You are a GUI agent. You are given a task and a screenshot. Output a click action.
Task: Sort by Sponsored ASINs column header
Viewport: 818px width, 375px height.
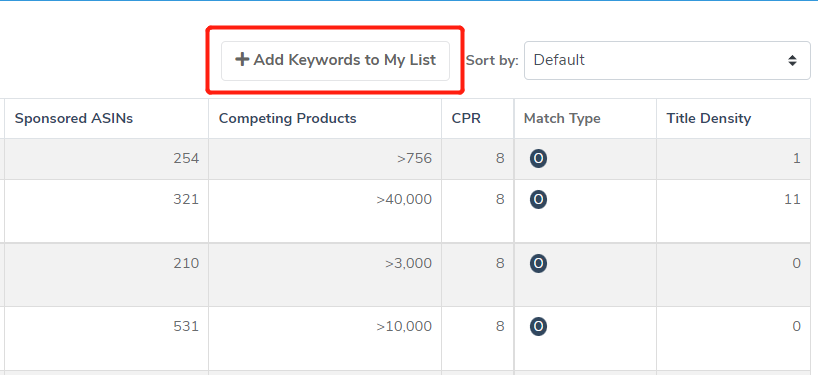74,118
